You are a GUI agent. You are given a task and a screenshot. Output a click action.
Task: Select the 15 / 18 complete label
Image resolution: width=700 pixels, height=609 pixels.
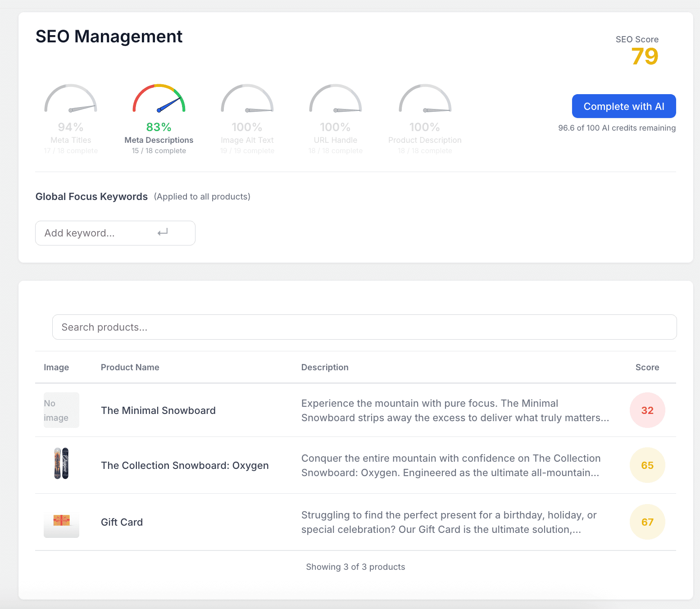tap(159, 150)
